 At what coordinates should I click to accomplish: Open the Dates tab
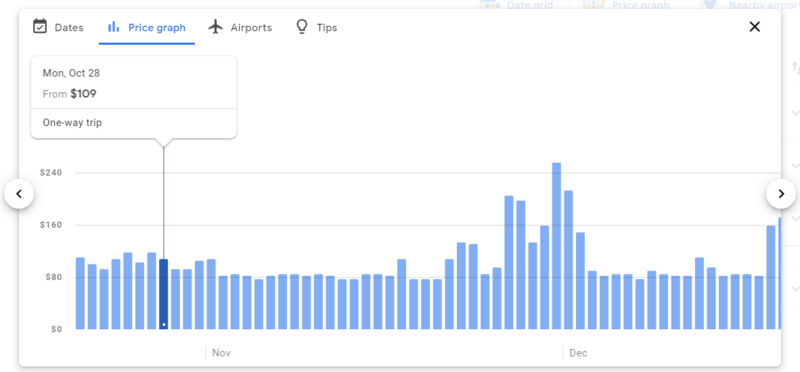pos(58,27)
